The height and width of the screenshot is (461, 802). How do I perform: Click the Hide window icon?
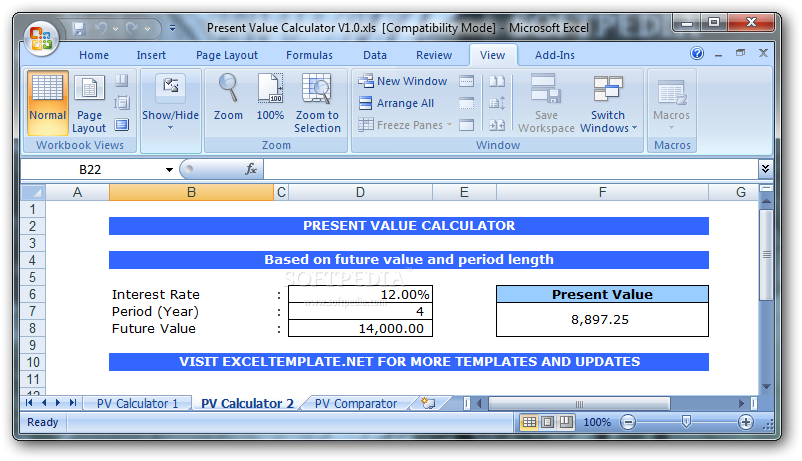(466, 103)
